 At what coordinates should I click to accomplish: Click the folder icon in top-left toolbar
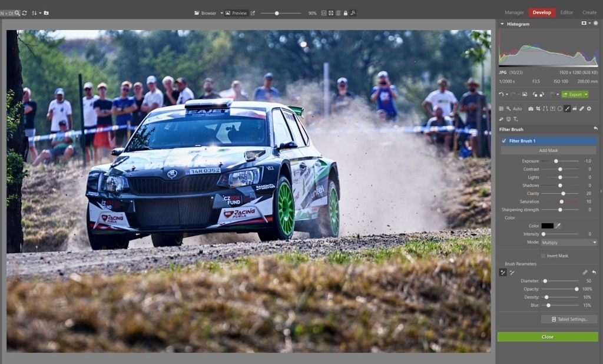(46, 13)
